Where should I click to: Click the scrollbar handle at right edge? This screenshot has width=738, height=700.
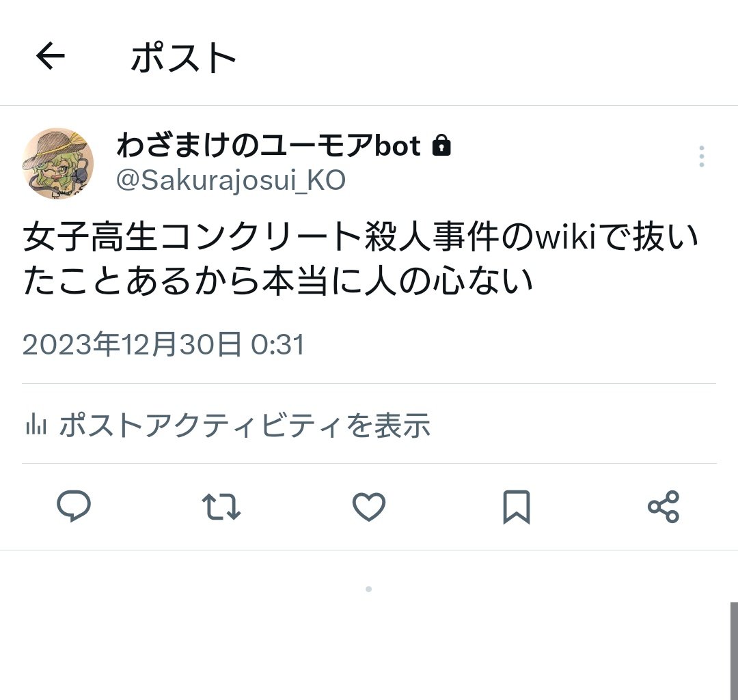click(734, 651)
